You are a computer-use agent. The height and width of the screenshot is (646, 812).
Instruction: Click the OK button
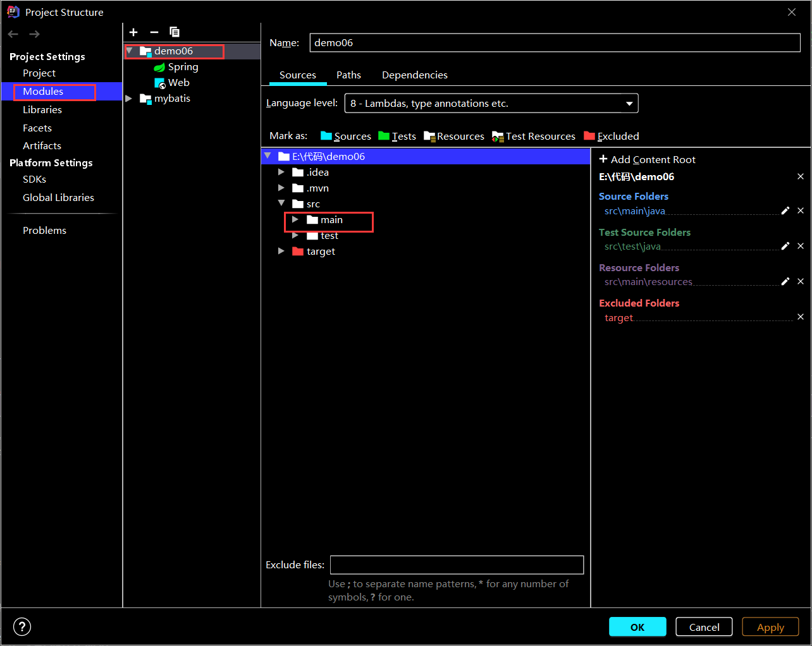[x=637, y=627]
